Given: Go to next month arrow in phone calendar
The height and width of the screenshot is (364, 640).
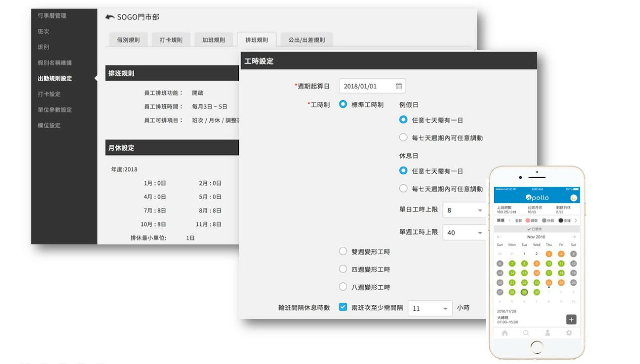Looking at the screenshot, I should [573, 236].
